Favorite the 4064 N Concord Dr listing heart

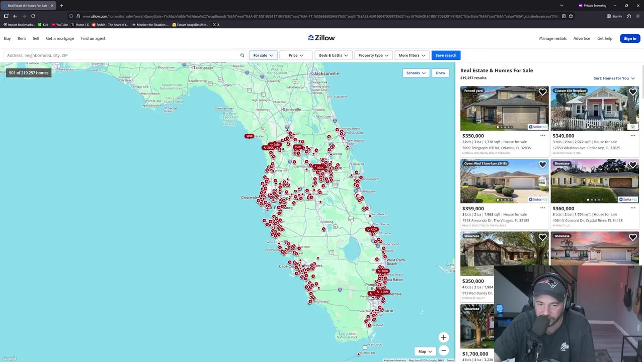tap(632, 164)
